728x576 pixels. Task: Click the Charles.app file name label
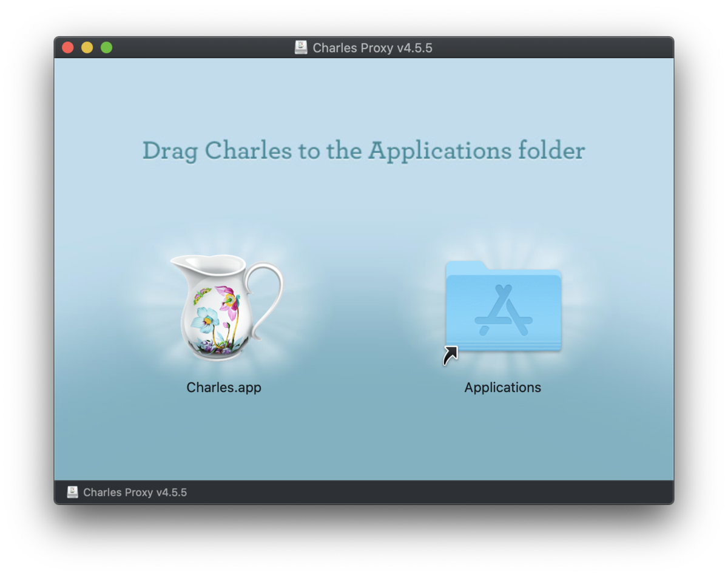224,387
